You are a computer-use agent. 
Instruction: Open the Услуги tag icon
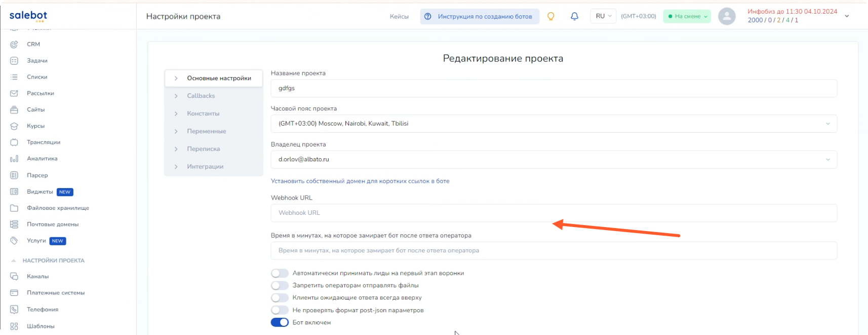pyautogui.click(x=14, y=241)
